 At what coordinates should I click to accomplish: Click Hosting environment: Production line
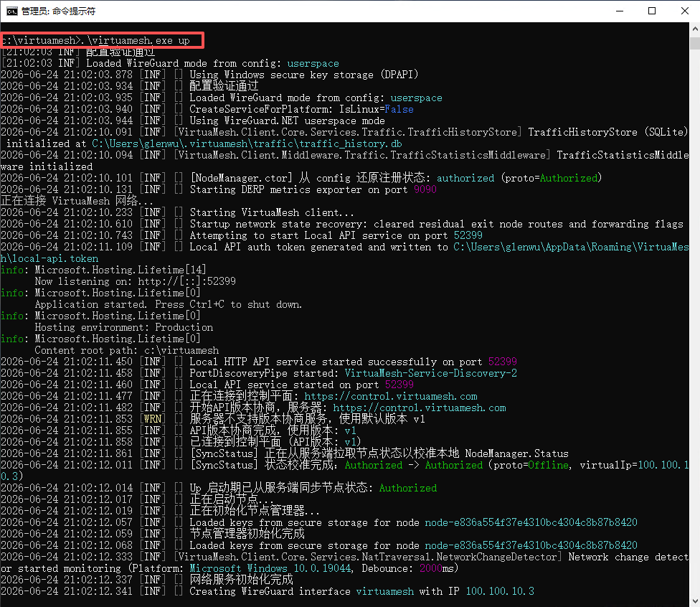[123, 327]
